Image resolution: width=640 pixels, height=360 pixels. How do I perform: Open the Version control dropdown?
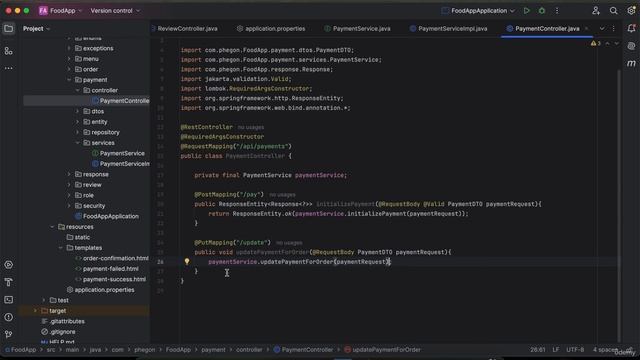115,11
